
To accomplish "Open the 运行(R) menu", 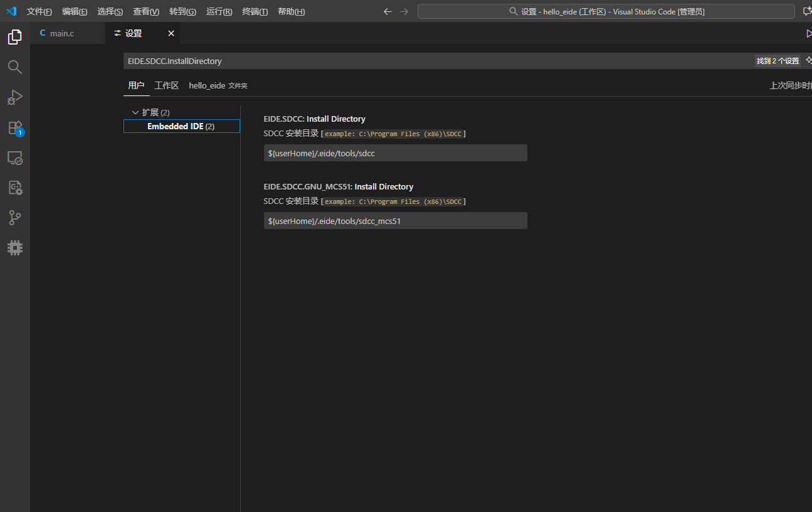I will tap(219, 12).
